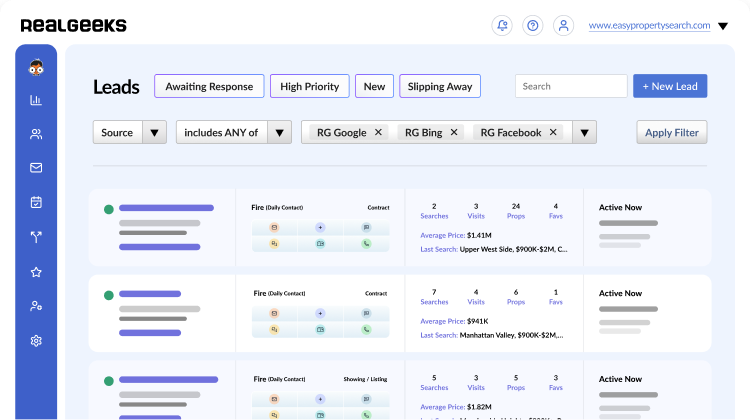Open the notifications bell icon
The height and width of the screenshot is (420, 750).
[502, 26]
